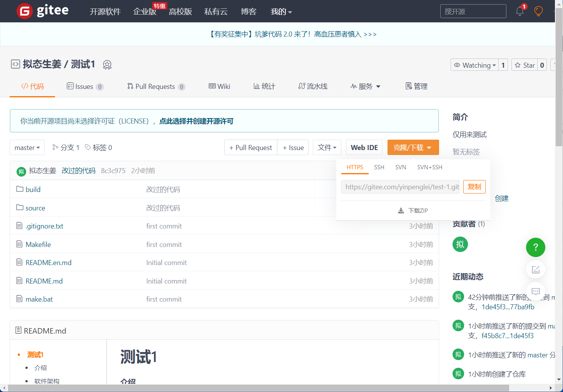
Task: Click 测试1 in README table of contents
Action: click(x=35, y=354)
